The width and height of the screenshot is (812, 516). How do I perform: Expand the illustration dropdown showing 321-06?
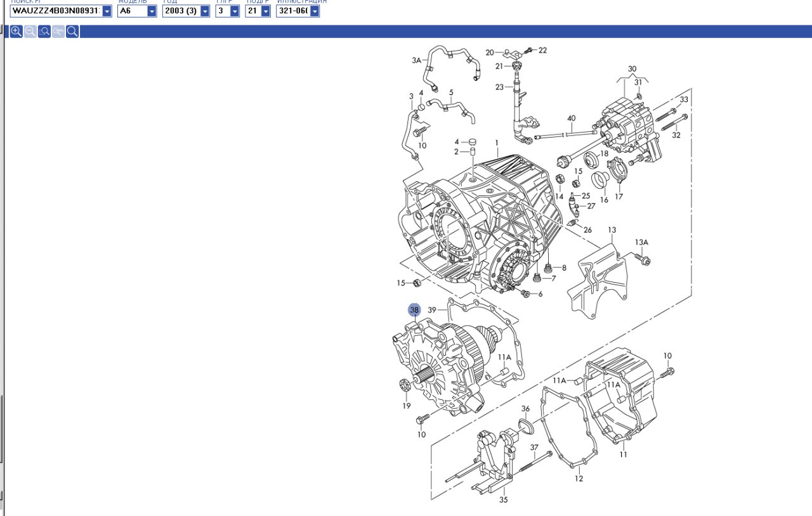click(314, 11)
